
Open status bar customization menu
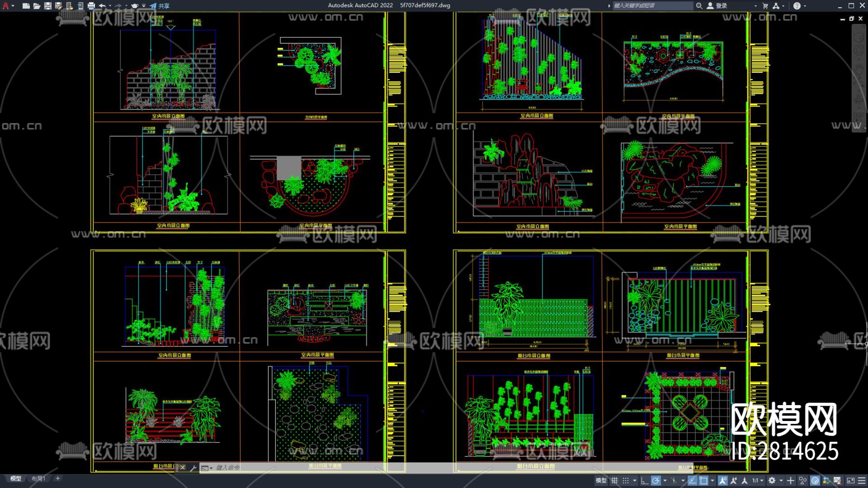[x=862, y=481]
